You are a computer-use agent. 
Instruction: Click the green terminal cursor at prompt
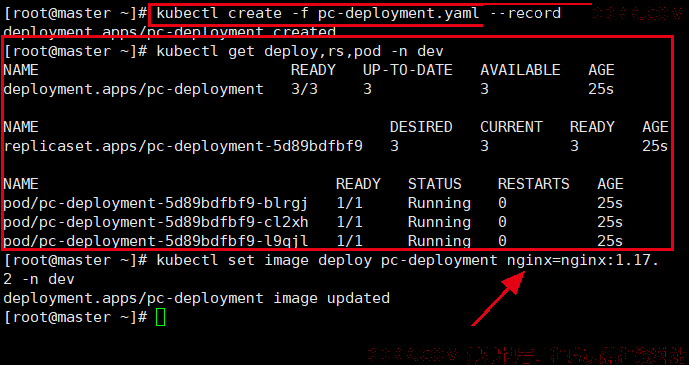pos(161,318)
